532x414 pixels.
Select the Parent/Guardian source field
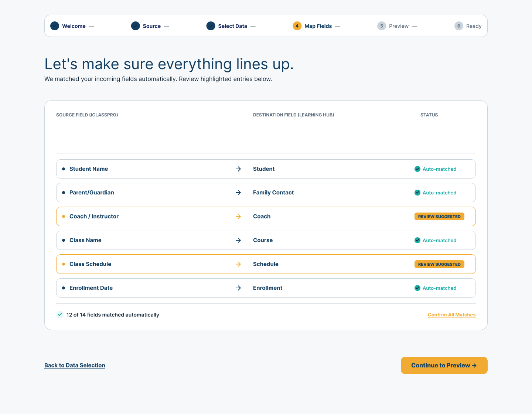(x=92, y=193)
